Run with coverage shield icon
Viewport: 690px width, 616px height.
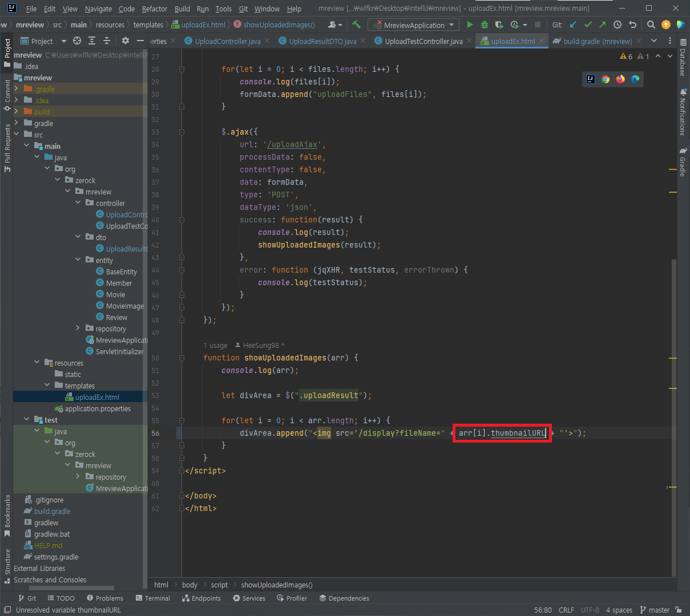499,25
